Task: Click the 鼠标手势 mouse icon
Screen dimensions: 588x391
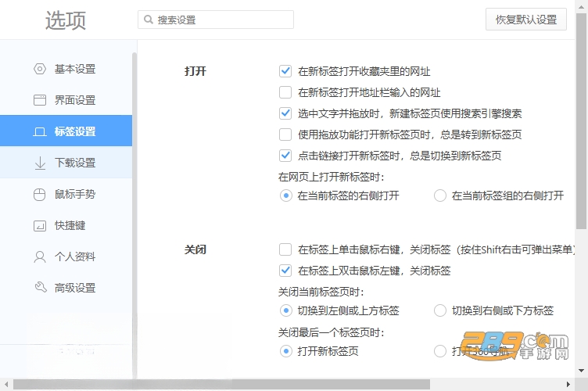Action: tap(39, 194)
